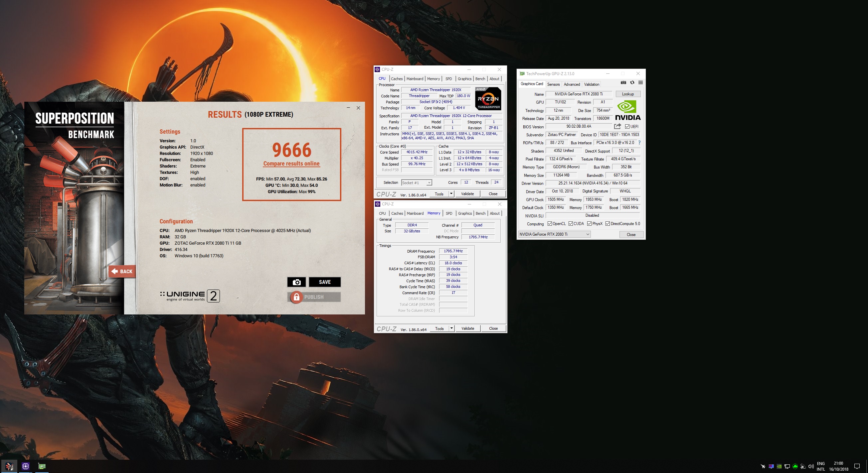Click the 9666 benchmark score

(x=292, y=150)
